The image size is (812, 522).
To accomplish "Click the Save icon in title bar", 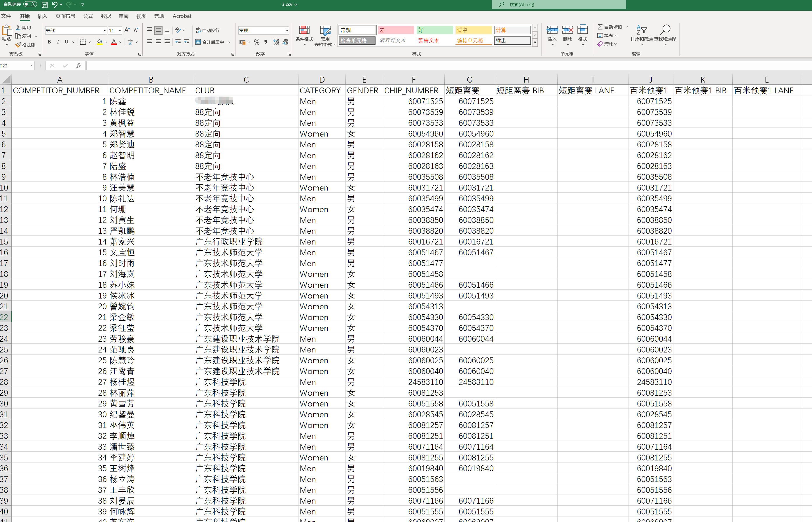I will 44,5.
